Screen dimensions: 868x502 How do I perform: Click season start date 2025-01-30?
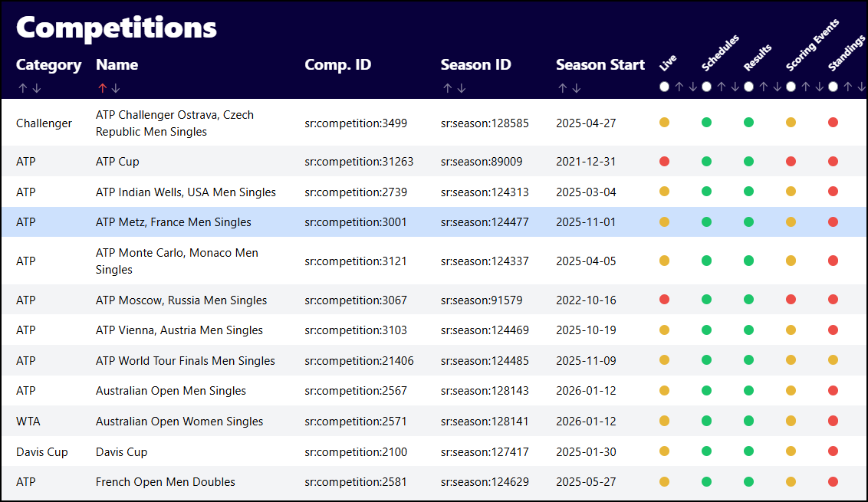[586, 451]
